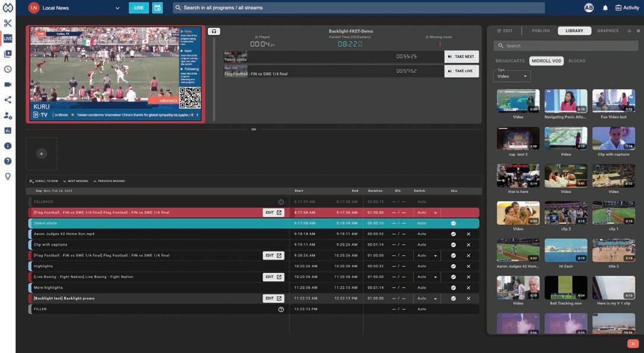
Task: Open Switch Auto dropdown on Backlight promo row
Action: tap(427, 299)
